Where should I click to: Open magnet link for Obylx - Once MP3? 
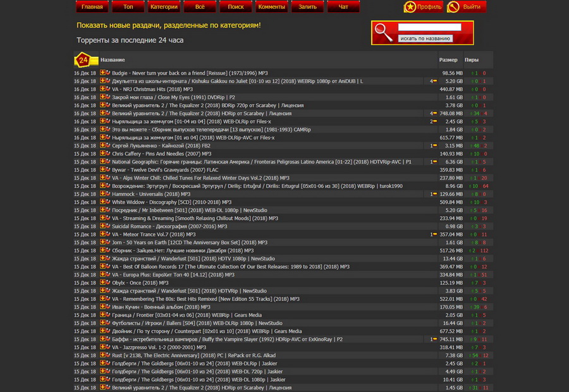tap(107, 282)
